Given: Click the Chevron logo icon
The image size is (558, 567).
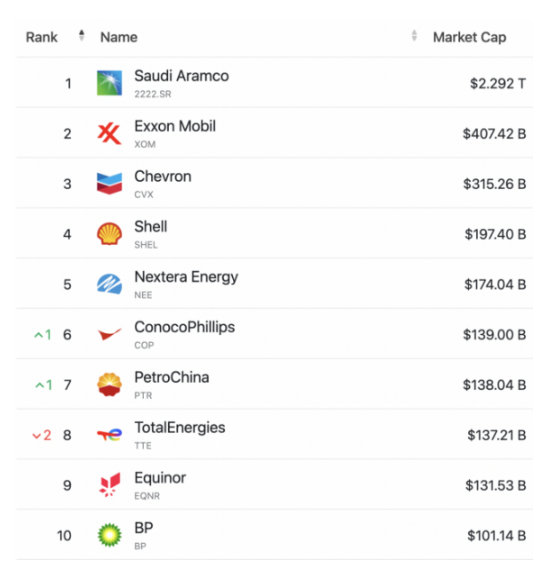Looking at the screenshot, I should pos(109,183).
